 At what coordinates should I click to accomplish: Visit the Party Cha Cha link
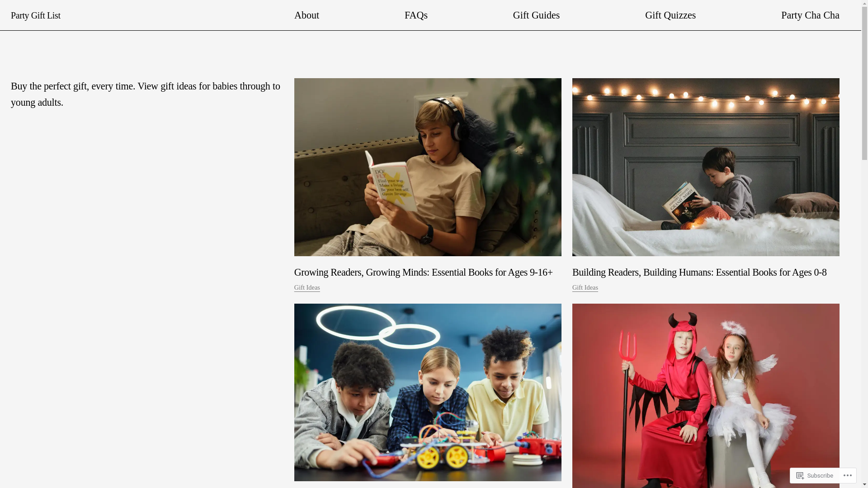(810, 15)
